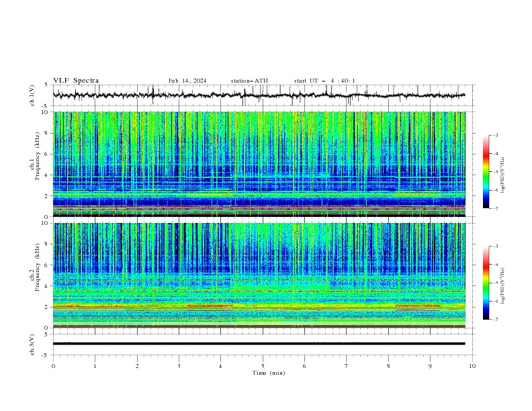Select the date text "Feb. 14, 2024"

(187, 81)
